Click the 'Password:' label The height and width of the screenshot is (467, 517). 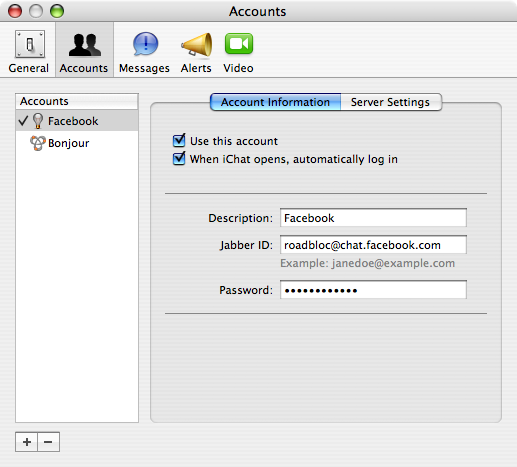[246, 290]
